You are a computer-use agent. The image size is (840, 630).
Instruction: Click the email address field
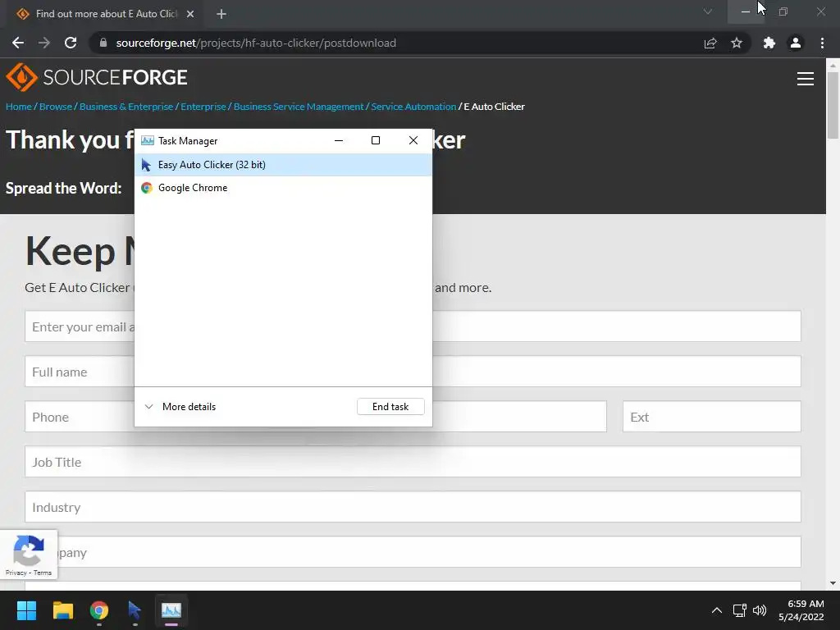(413, 326)
